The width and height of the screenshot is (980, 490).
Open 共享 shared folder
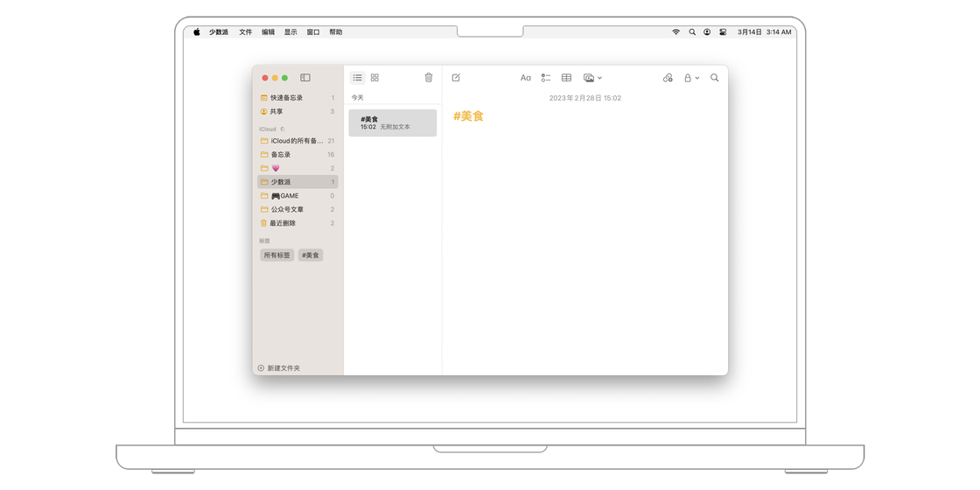297,111
